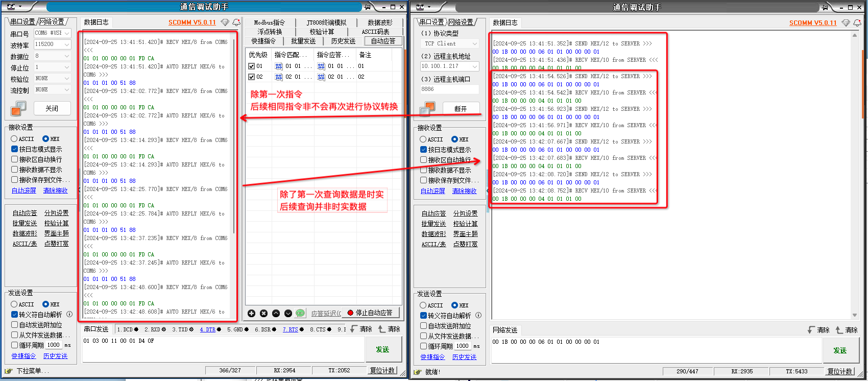Screen dimensions: 868x381
Task: Click the add entry plus icon in auto-reply toolbar
Action: [251, 313]
